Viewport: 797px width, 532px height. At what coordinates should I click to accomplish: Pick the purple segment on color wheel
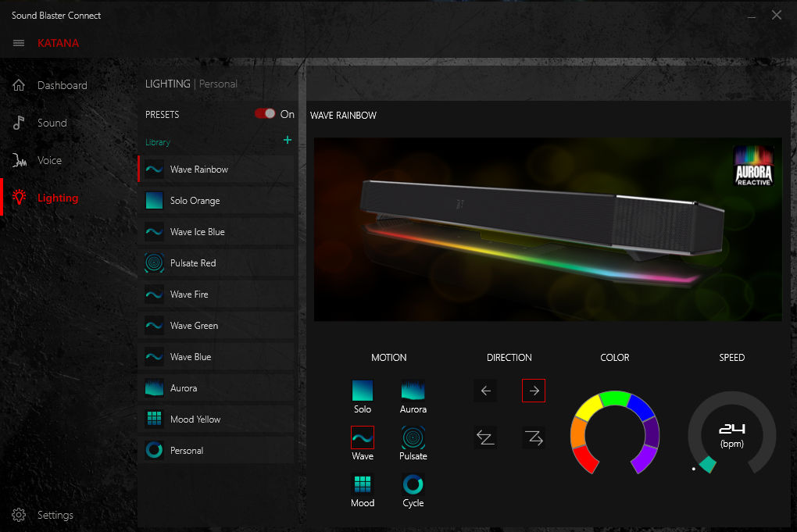645,459
